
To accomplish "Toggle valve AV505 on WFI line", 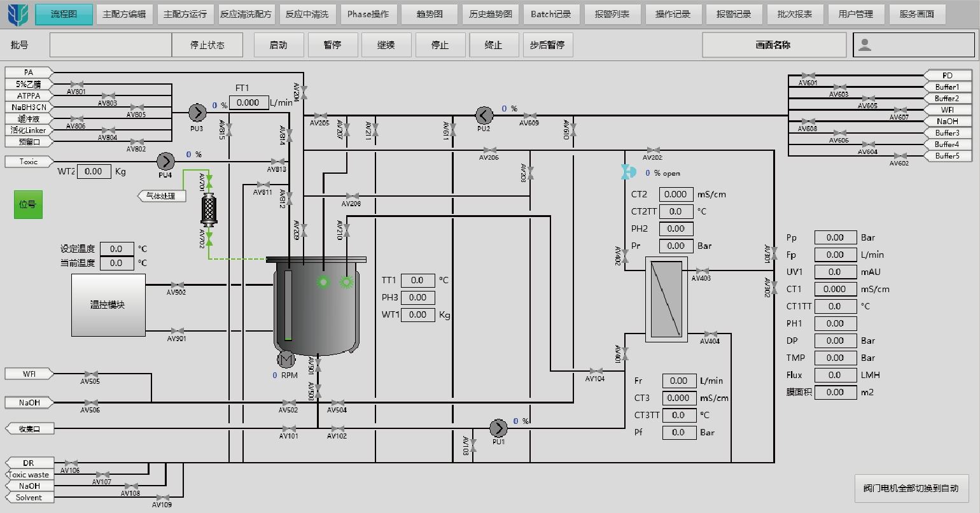I will coord(90,374).
